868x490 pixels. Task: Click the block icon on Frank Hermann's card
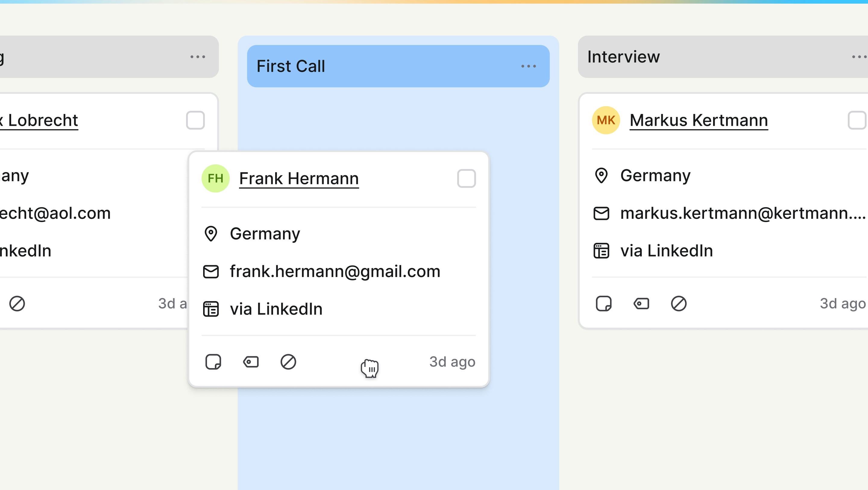(x=288, y=362)
